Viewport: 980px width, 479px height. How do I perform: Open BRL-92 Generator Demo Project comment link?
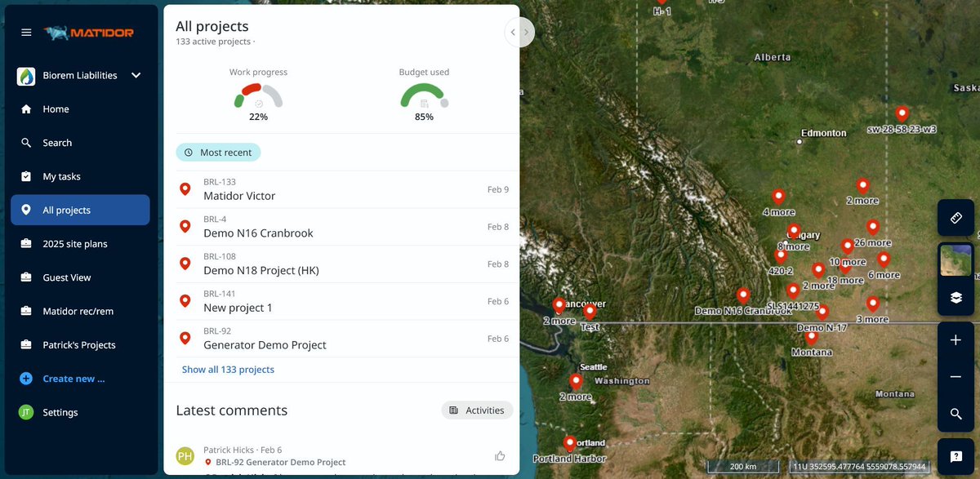click(x=281, y=463)
